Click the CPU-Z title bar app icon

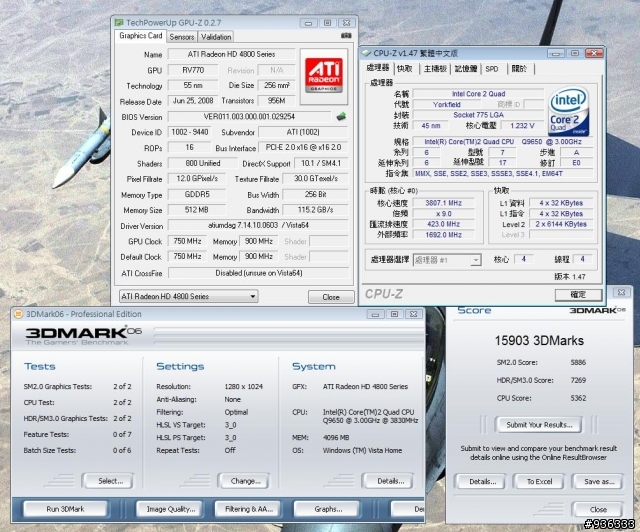[366, 53]
